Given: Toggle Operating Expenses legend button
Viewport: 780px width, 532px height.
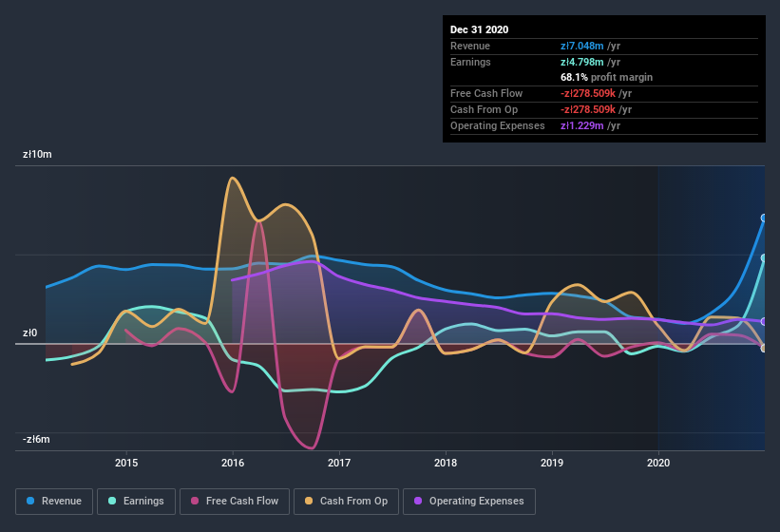Looking at the screenshot, I should (469, 501).
